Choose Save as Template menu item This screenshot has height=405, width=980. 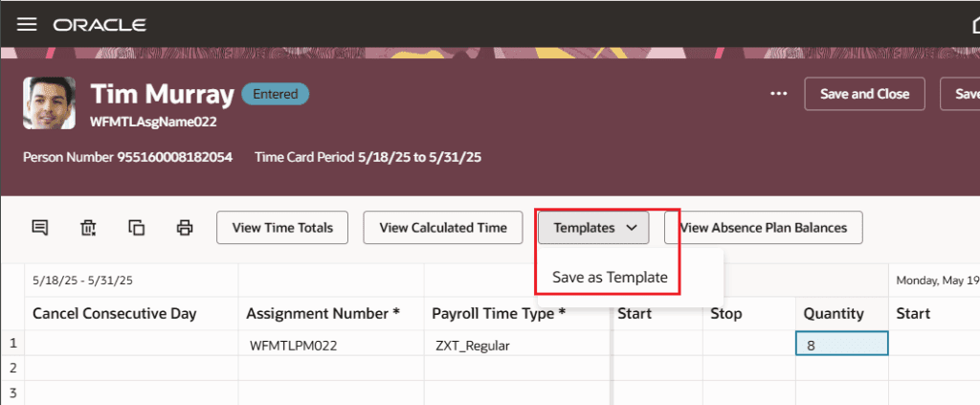click(x=610, y=278)
